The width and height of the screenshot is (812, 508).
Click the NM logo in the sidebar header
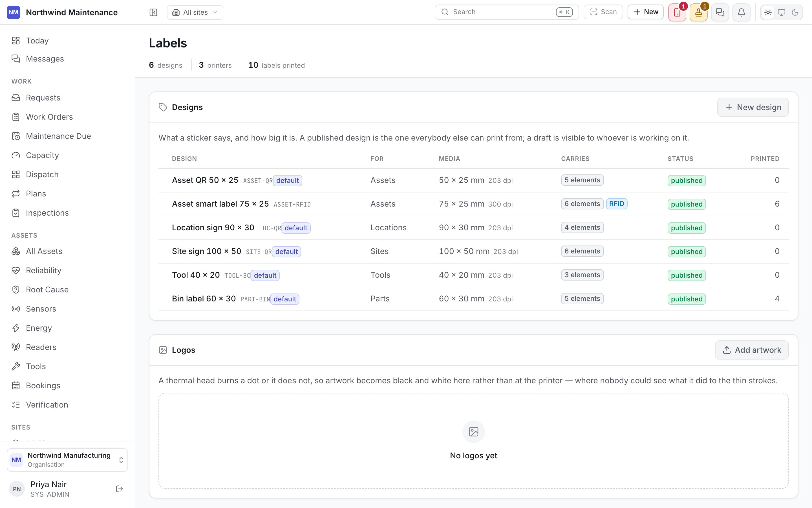click(14, 12)
